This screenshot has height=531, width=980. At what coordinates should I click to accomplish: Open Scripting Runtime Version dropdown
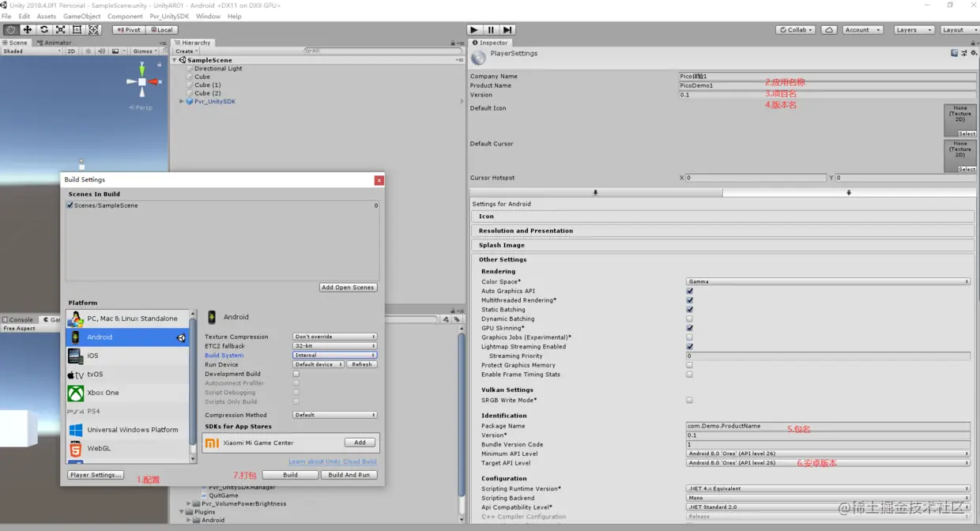pos(827,489)
